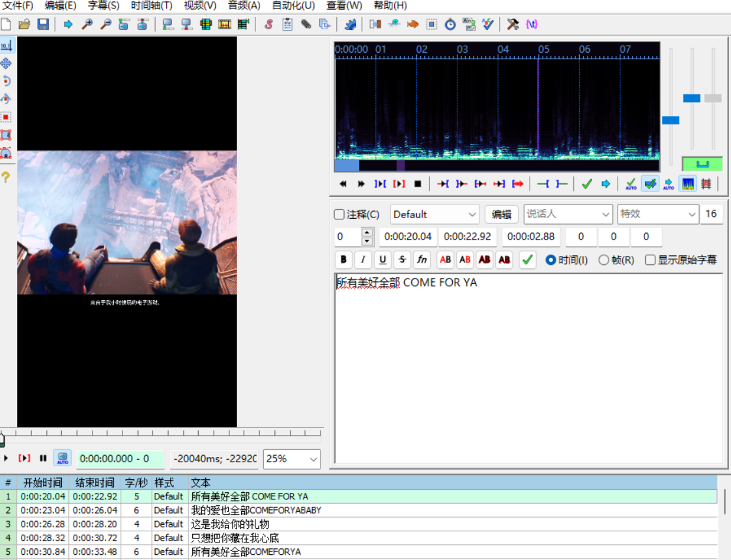Click the audio vertical zoom slider
The width and height of the screenshot is (731, 560).
[x=692, y=98]
